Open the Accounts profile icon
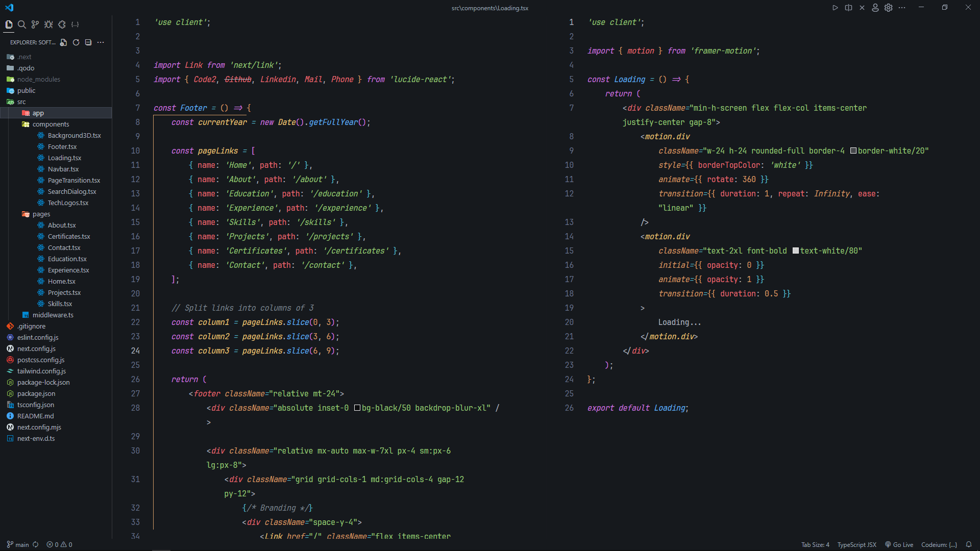Screen dimensions: 980x551 pyautogui.click(x=875, y=8)
